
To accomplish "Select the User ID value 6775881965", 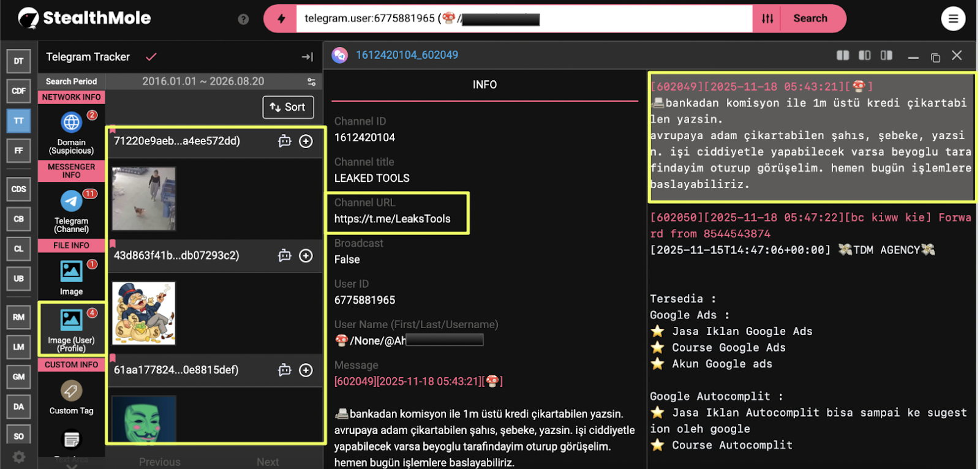I will 364,301.
